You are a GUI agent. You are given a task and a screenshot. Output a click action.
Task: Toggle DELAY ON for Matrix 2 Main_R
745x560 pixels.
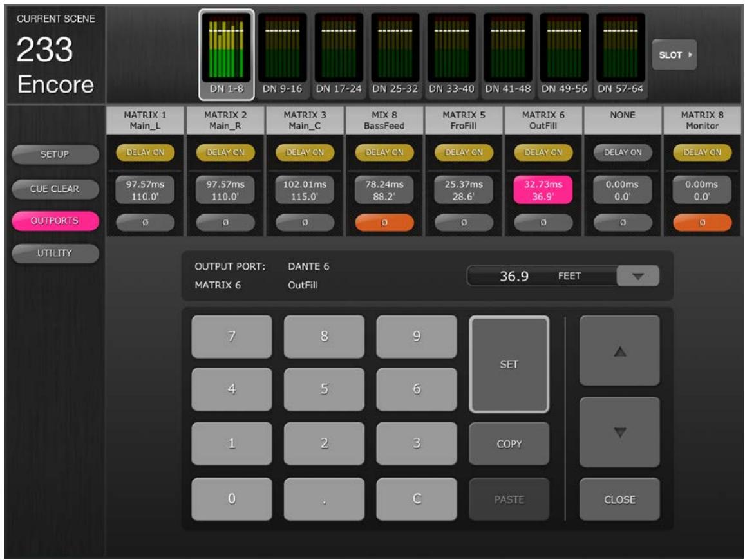(225, 153)
